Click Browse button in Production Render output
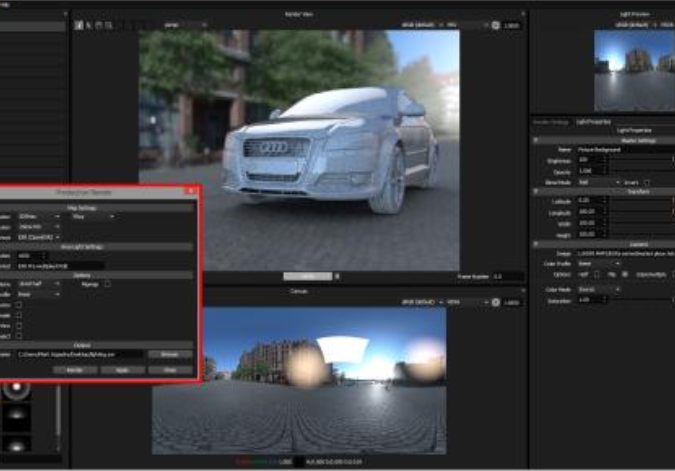The width and height of the screenshot is (675, 471). pos(170,354)
